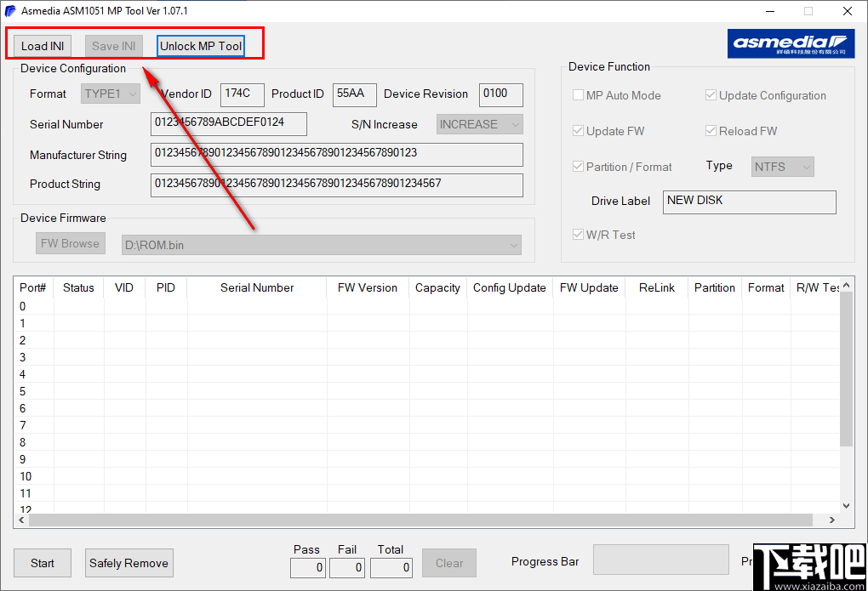
Task: Uncheck the Partition / Format option
Action: coord(578,167)
